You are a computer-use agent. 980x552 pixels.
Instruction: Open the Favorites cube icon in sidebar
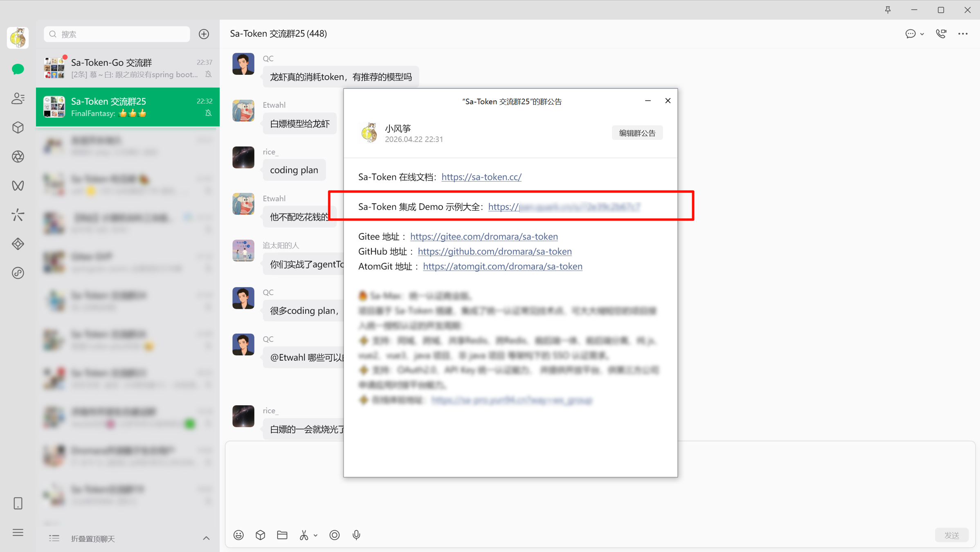click(18, 127)
